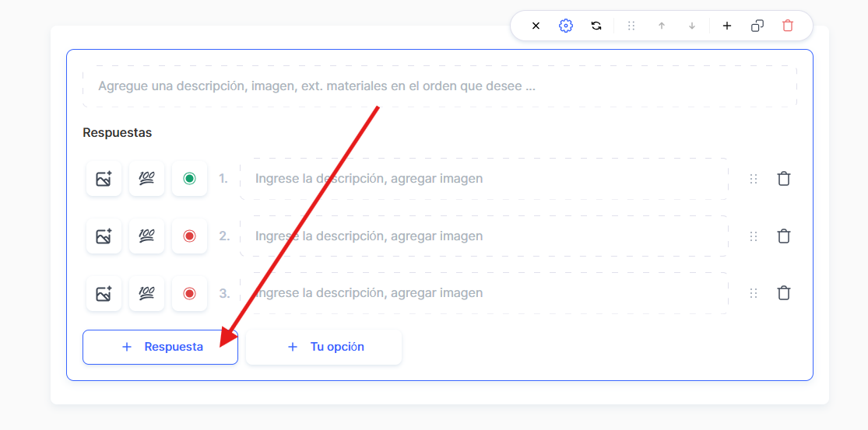Delete answer 2 with trash icon
The height and width of the screenshot is (430, 868).
pos(783,236)
